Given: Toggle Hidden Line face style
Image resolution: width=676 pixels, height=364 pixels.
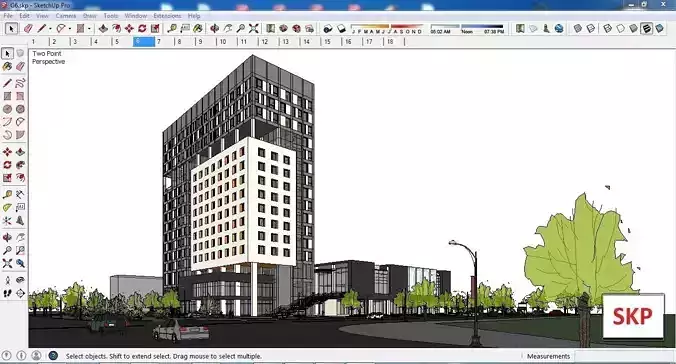Looking at the screenshot, I should tap(620, 28).
